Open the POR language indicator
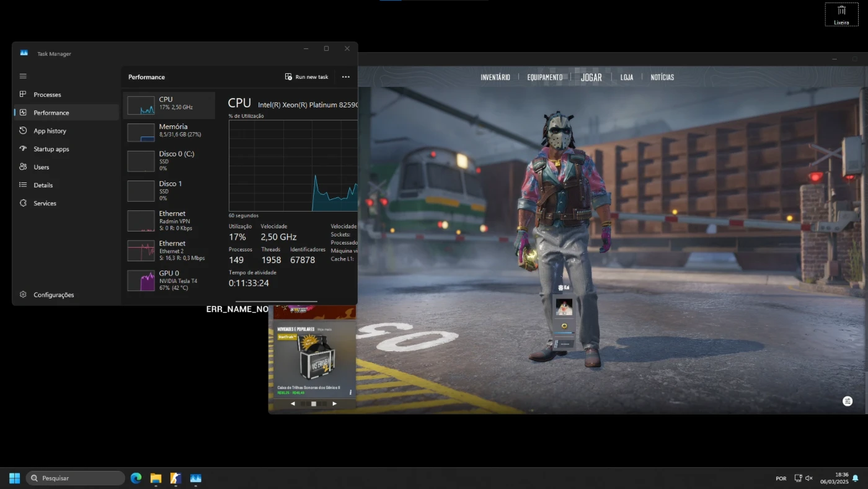This screenshot has width=868, height=489. click(781, 478)
